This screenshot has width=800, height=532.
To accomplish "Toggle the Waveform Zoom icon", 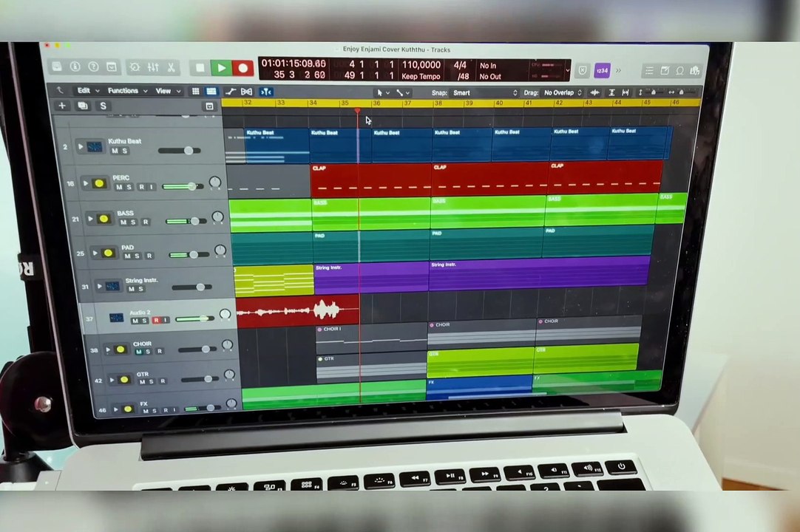I will (595, 93).
